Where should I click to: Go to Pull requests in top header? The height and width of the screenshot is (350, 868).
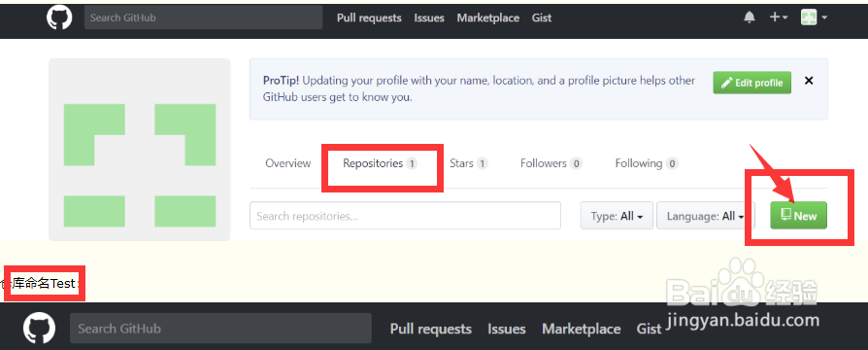coord(369,17)
